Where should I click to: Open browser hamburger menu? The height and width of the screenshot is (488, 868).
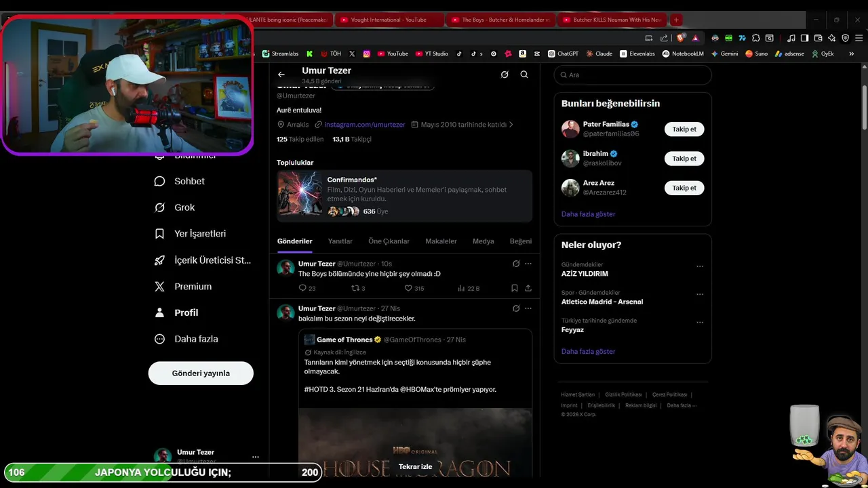pos(858,38)
